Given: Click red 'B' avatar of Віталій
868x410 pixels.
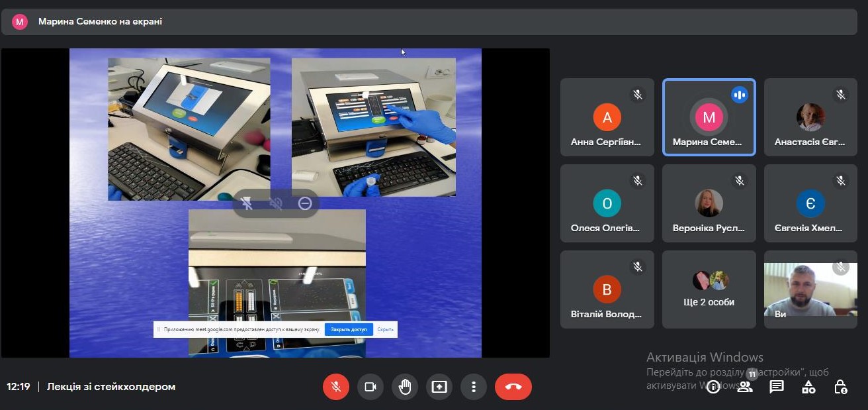Looking at the screenshot, I should click(x=607, y=289).
